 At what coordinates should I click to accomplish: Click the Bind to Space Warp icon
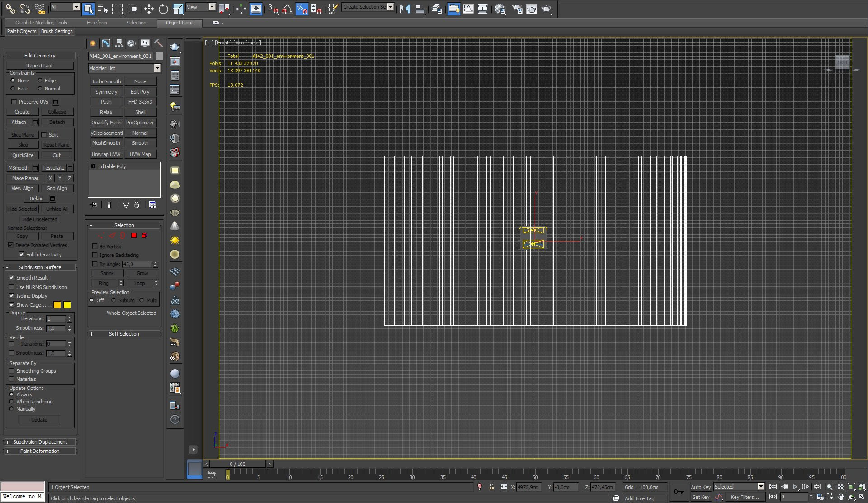(40, 8)
